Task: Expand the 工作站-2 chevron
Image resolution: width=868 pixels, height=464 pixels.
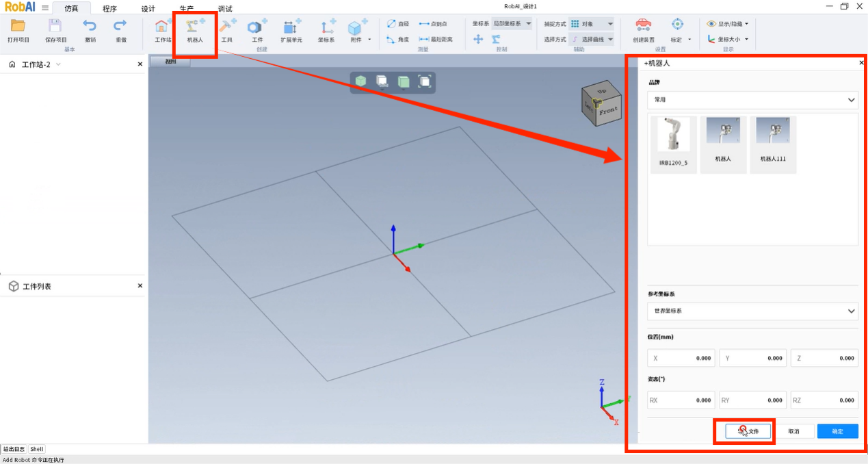Action: [x=58, y=64]
